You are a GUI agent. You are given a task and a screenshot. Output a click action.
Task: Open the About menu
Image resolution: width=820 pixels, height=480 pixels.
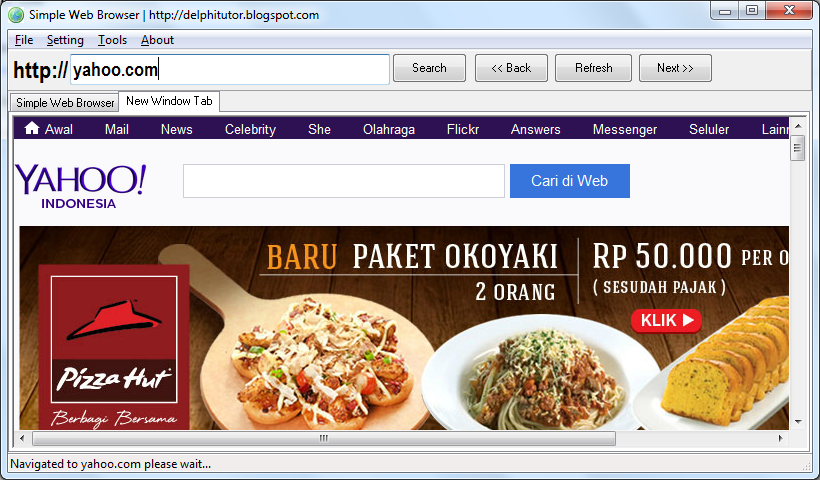click(x=157, y=40)
